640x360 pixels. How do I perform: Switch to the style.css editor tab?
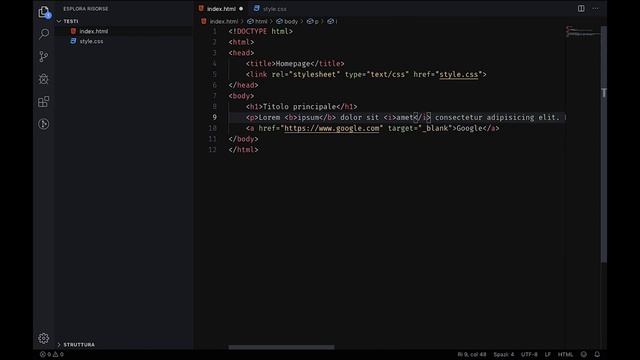coord(270,9)
